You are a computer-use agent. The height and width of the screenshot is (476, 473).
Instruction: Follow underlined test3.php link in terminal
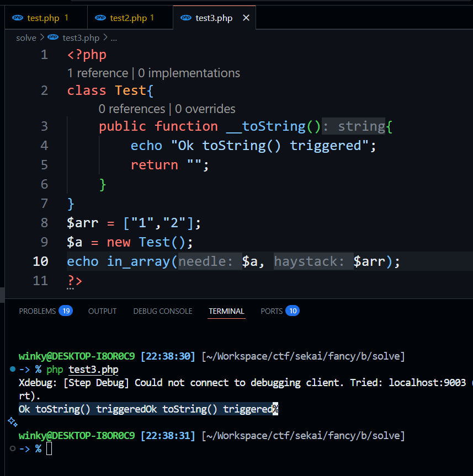click(x=93, y=369)
